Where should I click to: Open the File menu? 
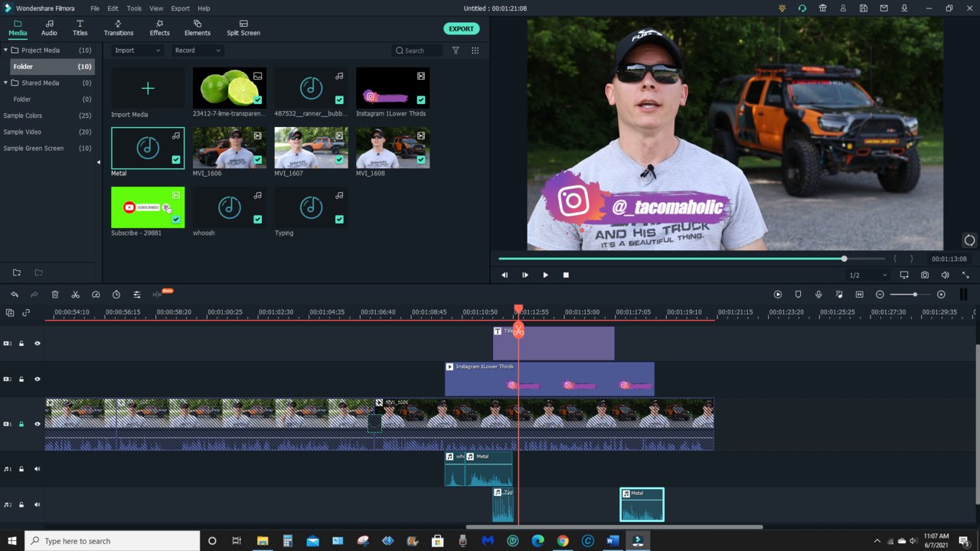(95, 8)
